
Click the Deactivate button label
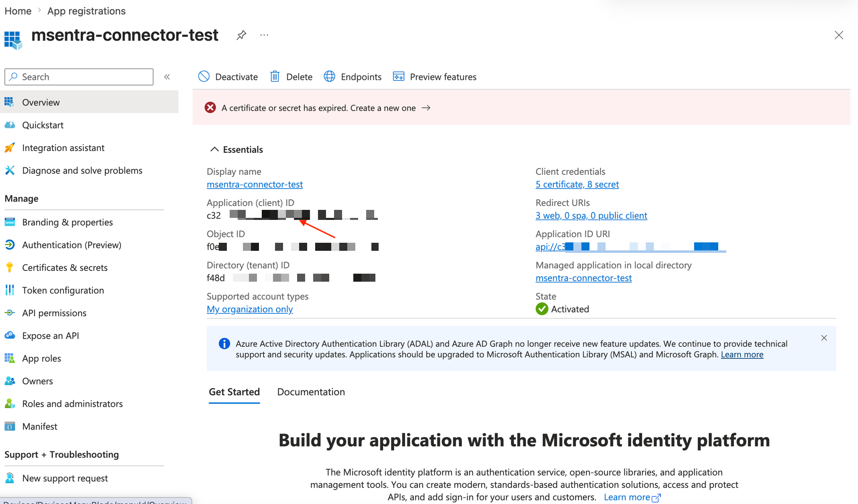pyautogui.click(x=236, y=77)
